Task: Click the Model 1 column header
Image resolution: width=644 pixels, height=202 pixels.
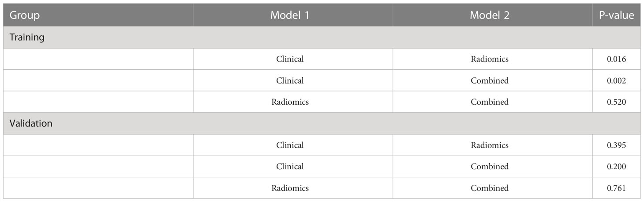Action: 290,15
